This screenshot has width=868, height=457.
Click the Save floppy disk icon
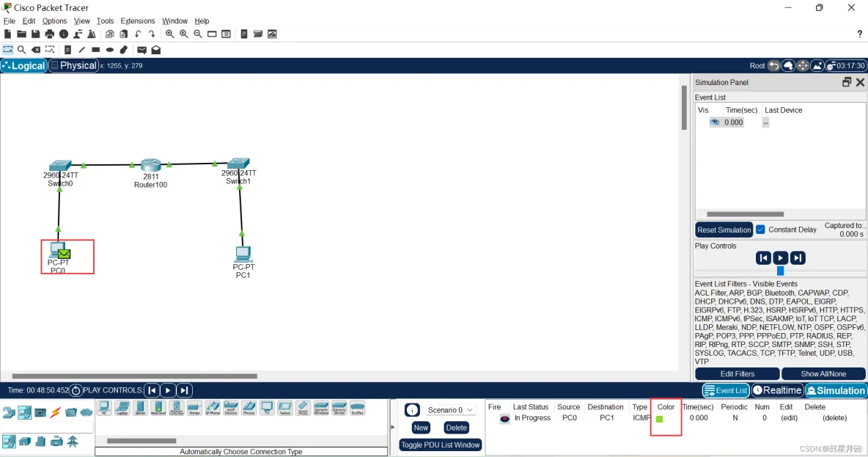click(35, 34)
